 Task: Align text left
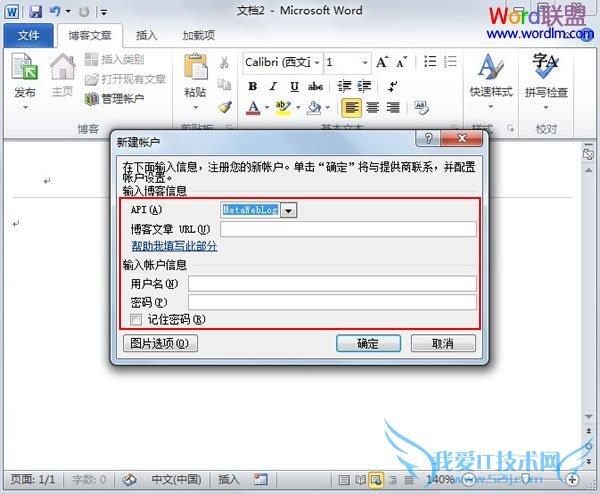(351, 108)
